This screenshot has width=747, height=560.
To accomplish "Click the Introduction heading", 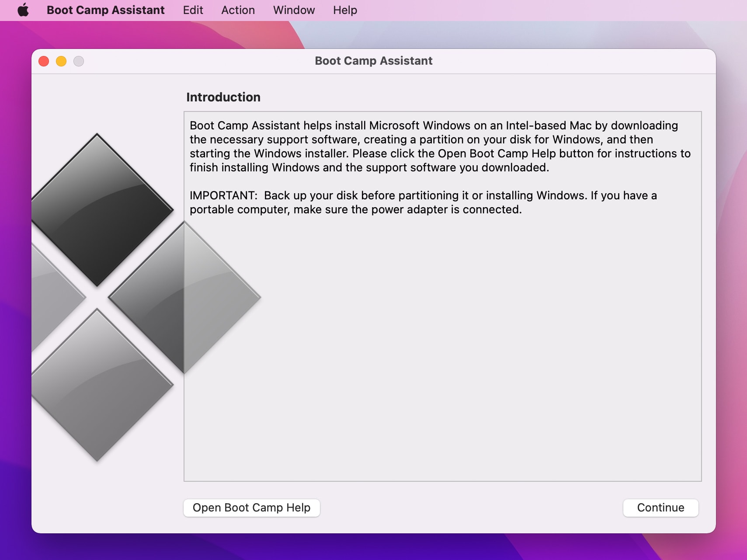I will [223, 97].
